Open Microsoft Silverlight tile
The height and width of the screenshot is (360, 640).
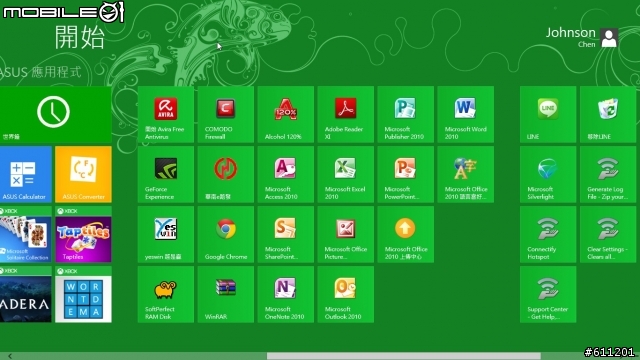click(548, 174)
